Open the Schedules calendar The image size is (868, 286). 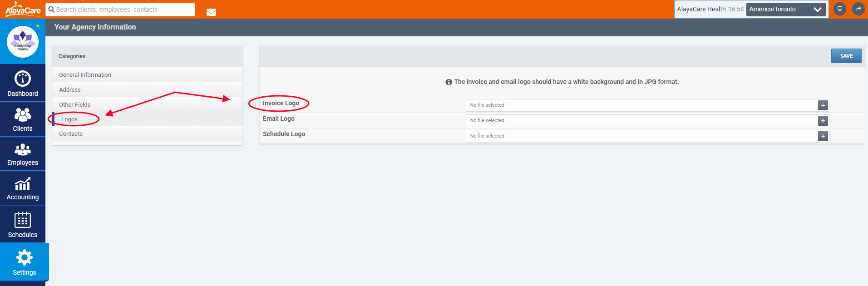[x=23, y=224]
